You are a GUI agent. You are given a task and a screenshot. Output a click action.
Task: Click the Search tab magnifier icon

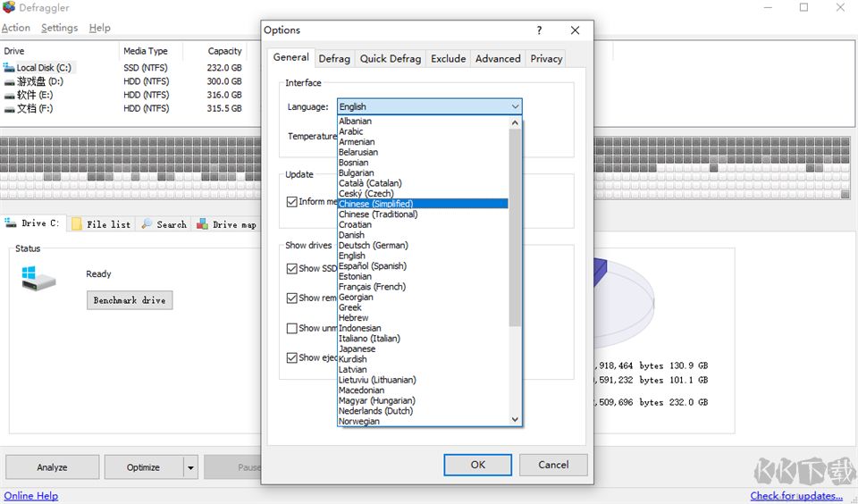point(147,224)
